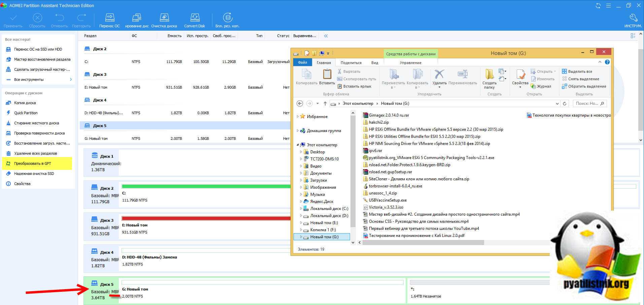Switch to the Вид ribbon tab

tap(374, 63)
